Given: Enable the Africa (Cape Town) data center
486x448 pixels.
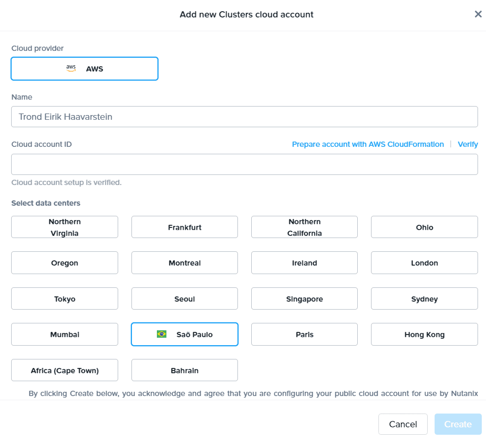Looking at the screenshot, I should click(x=65, y=370).
